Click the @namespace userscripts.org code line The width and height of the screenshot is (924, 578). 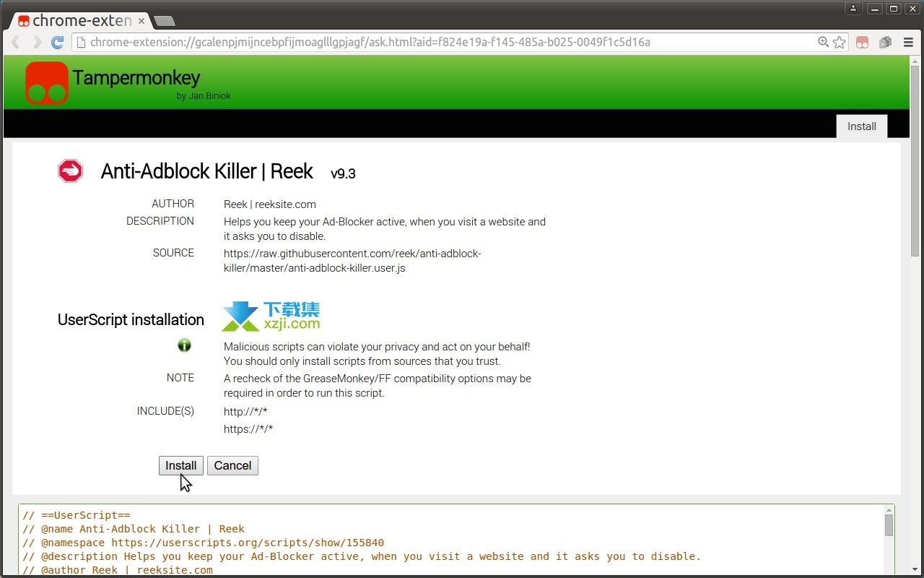tap(204, 543)
